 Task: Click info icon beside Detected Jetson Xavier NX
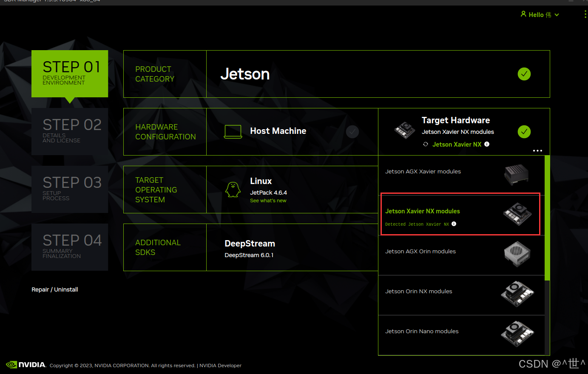[x=454, y=224]
